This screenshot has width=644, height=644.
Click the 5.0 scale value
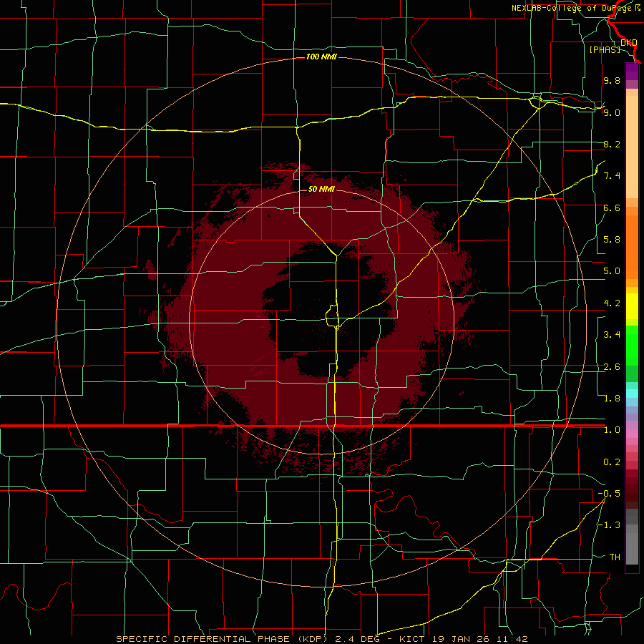(612, 271)
